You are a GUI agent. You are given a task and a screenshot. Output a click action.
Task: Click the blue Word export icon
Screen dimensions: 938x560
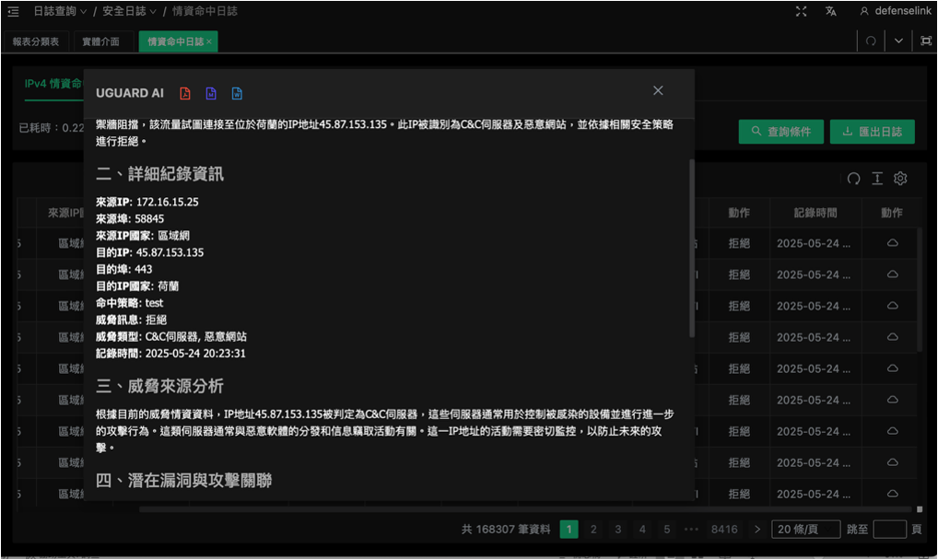point(237,93)
